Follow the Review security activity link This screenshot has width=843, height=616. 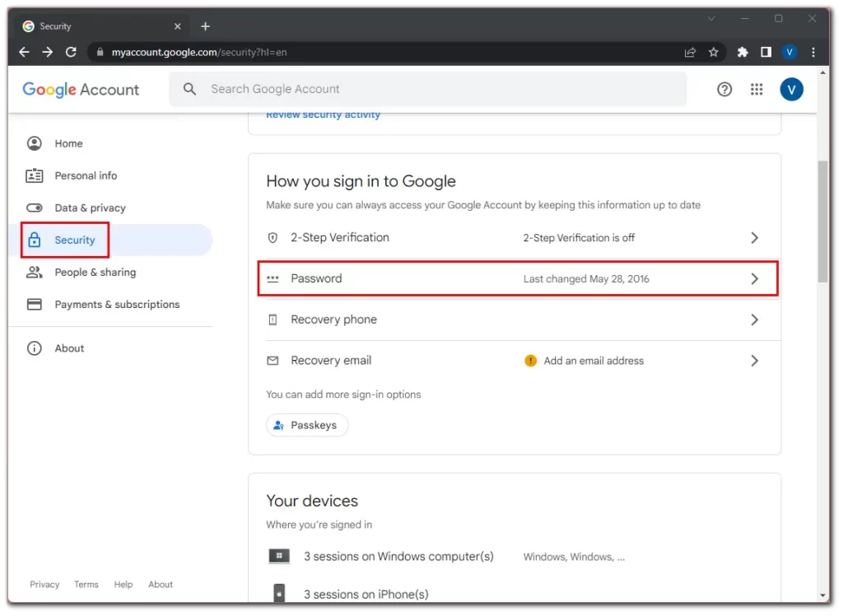323,115
